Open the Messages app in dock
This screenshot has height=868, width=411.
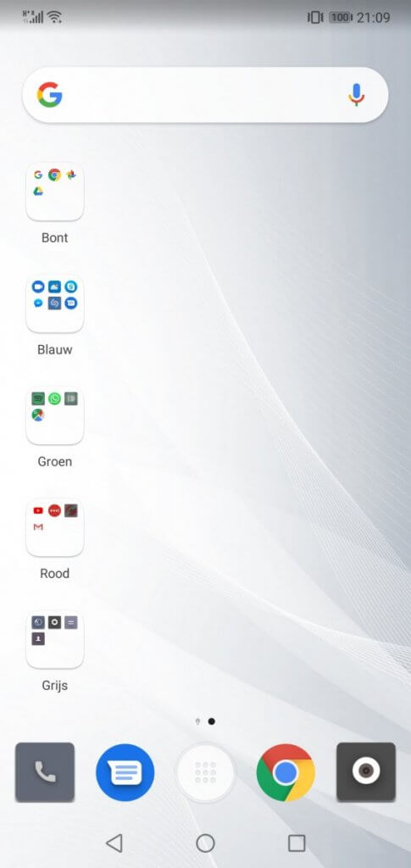pyautogui.click(x=125, y=772)
